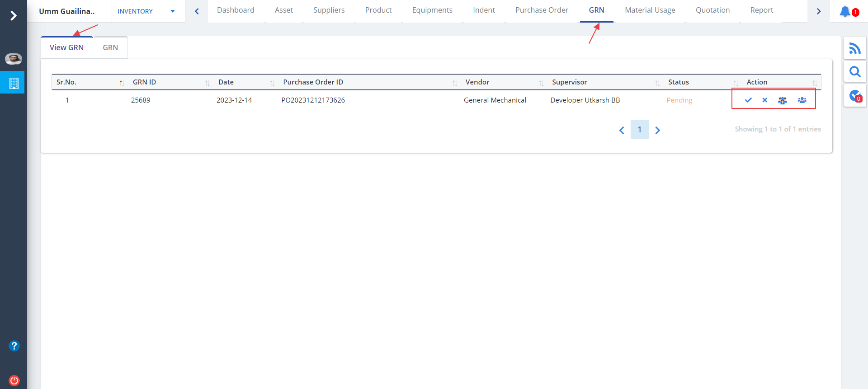The image size is (868, 389).
Task: Click the help question mark icon
Action: [x=14, y=346]
